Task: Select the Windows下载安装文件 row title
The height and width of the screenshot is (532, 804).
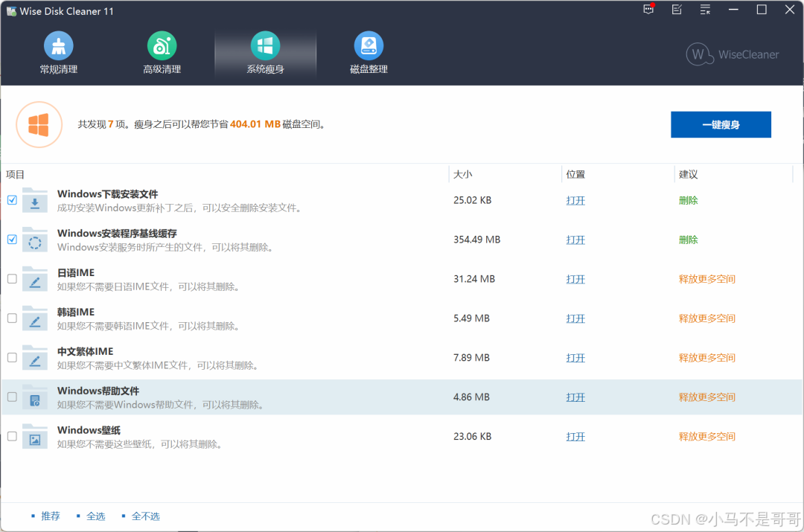Action: (108, 194)
